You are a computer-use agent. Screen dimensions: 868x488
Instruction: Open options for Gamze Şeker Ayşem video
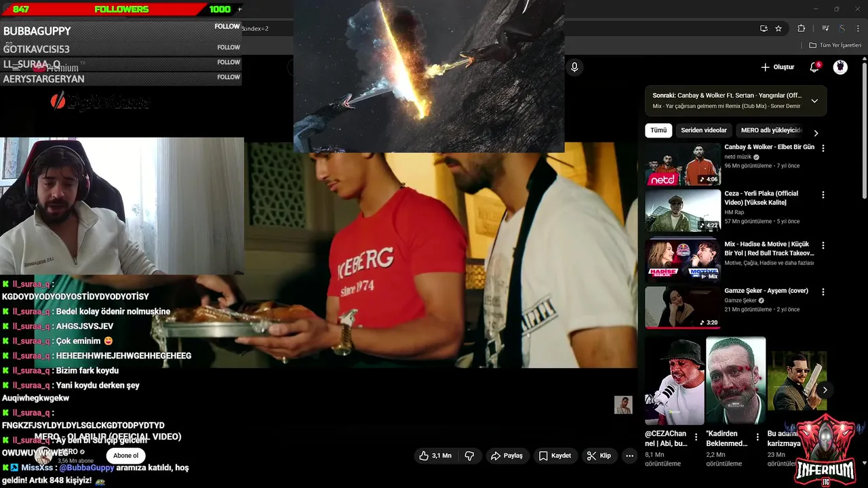[823, 291]
